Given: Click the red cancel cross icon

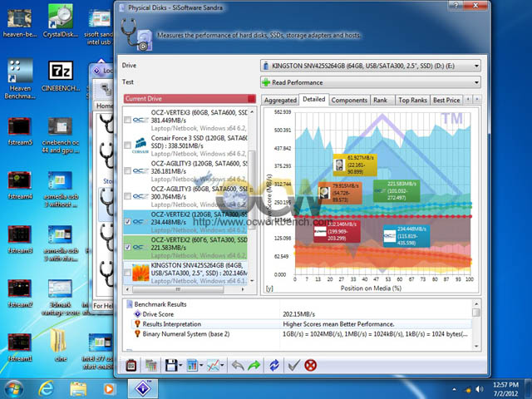Looking at the screenshot, I should (310, 366).
